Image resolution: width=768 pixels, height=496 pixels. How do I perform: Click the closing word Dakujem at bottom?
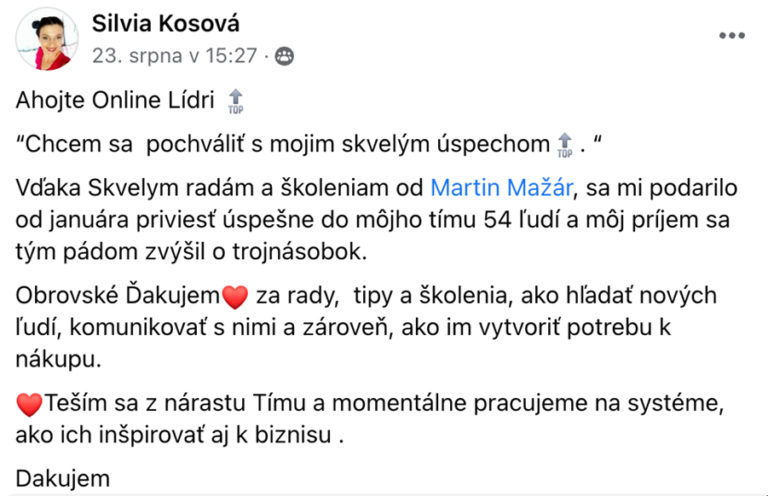click(63, 478)
